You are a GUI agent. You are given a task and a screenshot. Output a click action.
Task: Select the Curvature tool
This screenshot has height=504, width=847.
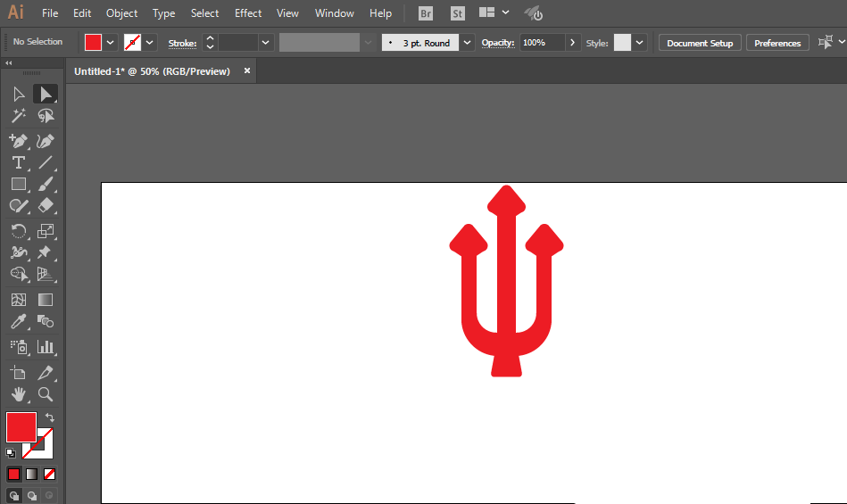tap(46, 141)
